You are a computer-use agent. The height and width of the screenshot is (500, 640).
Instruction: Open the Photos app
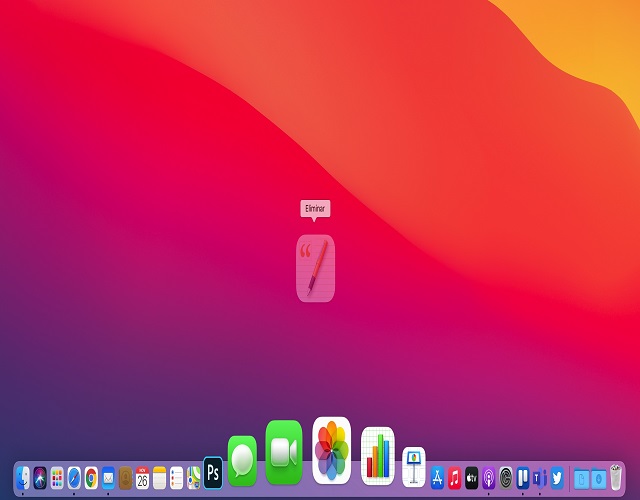point(331,450)
